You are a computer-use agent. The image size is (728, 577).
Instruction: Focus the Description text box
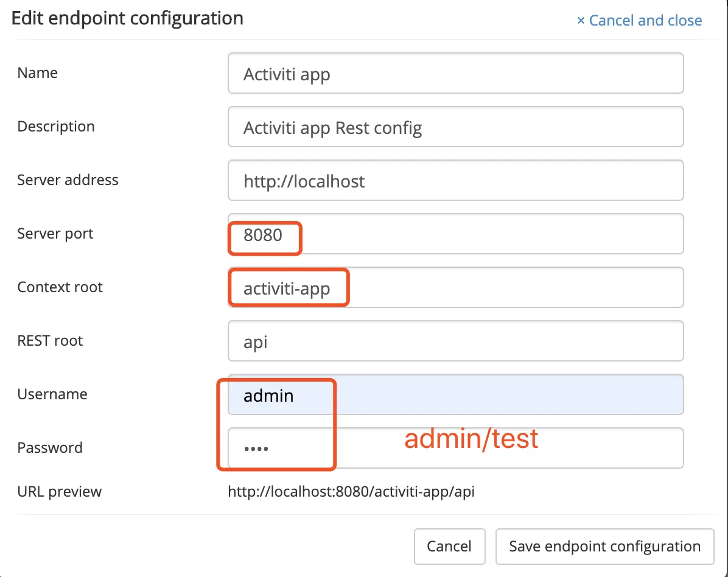tap(455, 127)
